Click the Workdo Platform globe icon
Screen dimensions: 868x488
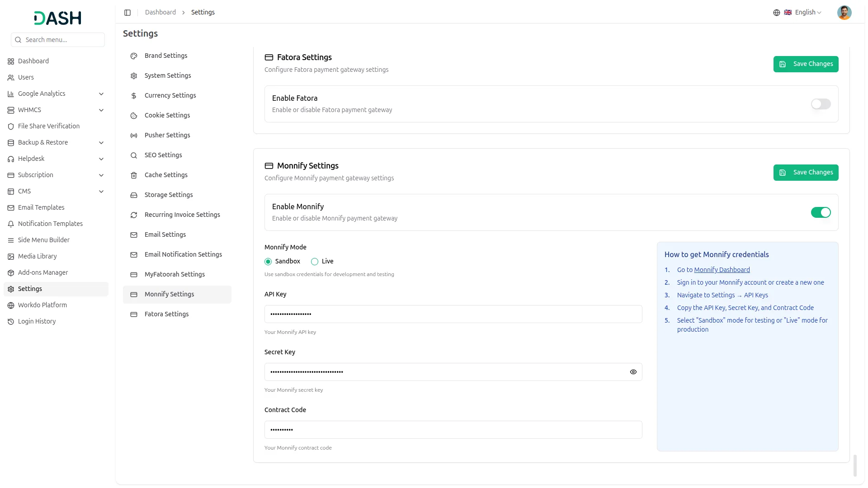[11, 305]
